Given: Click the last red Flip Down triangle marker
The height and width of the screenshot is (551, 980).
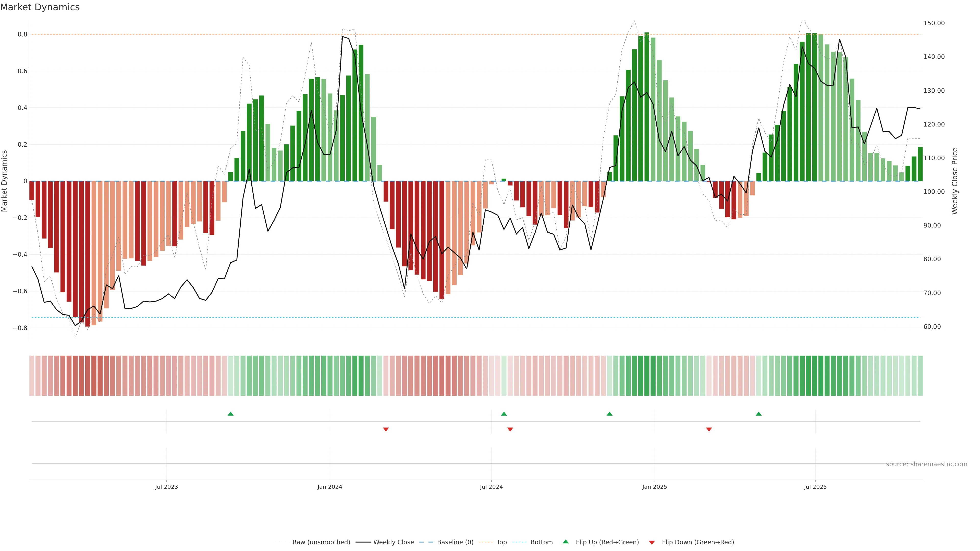Looking at the screenshot, I should pyautogui.click(x=709, y=429).
